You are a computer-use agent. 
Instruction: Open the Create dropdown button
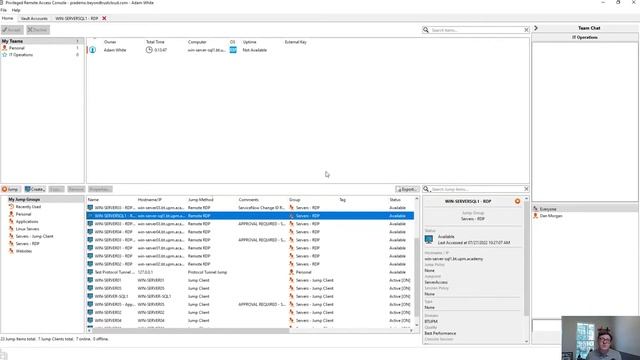35,189
